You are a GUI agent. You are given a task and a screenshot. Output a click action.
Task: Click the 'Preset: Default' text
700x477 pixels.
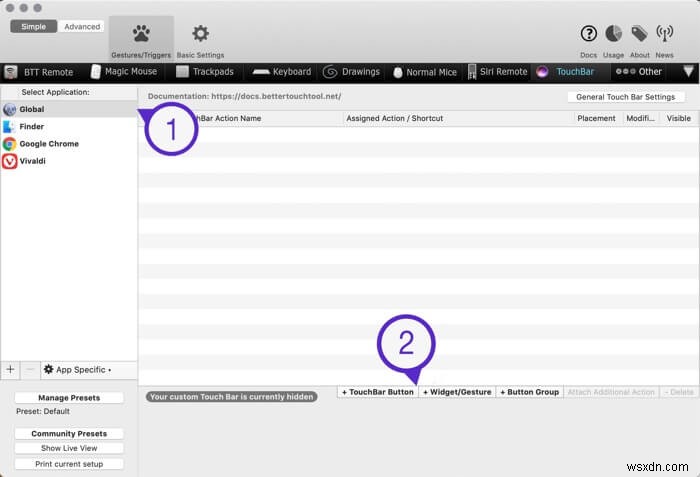(43, 411)
